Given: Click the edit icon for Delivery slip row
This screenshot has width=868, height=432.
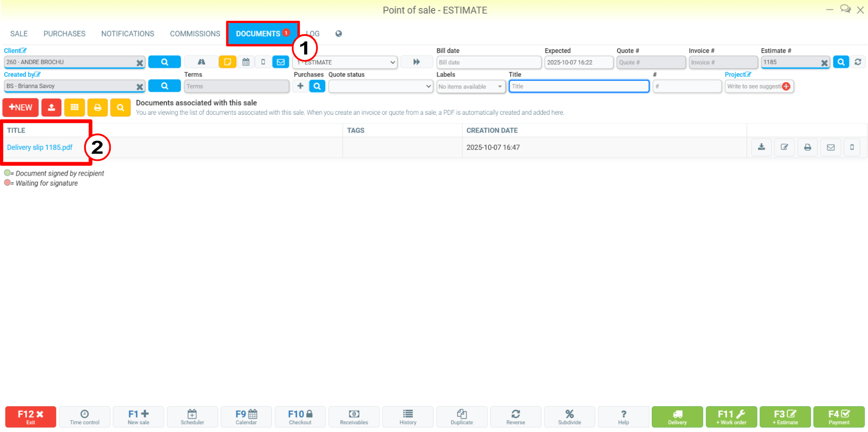Looking at the screenshot, I should pos(784,147).
